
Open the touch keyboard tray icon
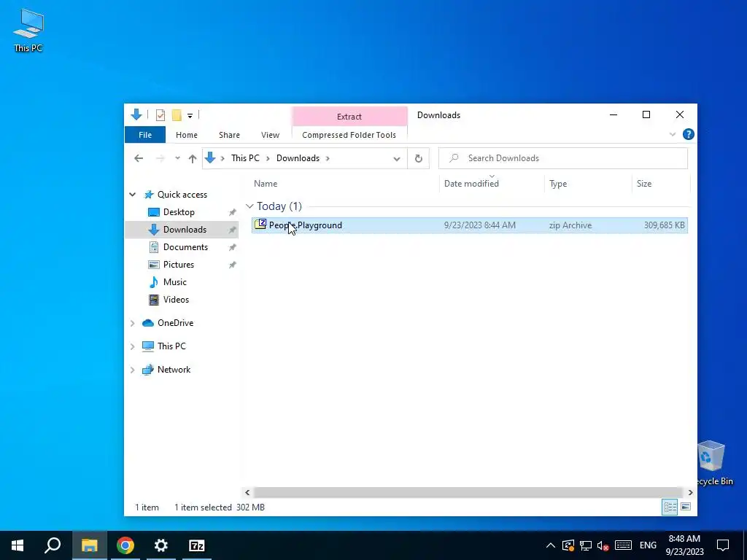click(x=623, y=545)
